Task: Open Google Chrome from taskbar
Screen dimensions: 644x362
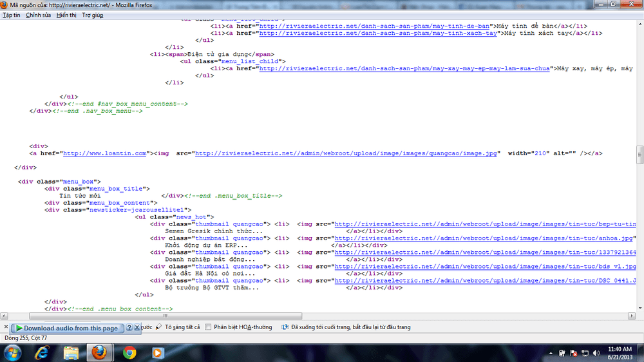Action: pos(129,353)
